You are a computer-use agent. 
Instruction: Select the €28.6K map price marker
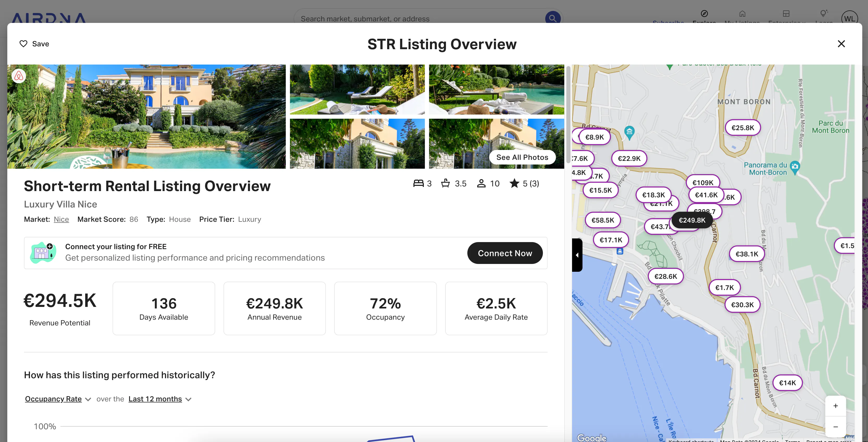coord(666,276)
